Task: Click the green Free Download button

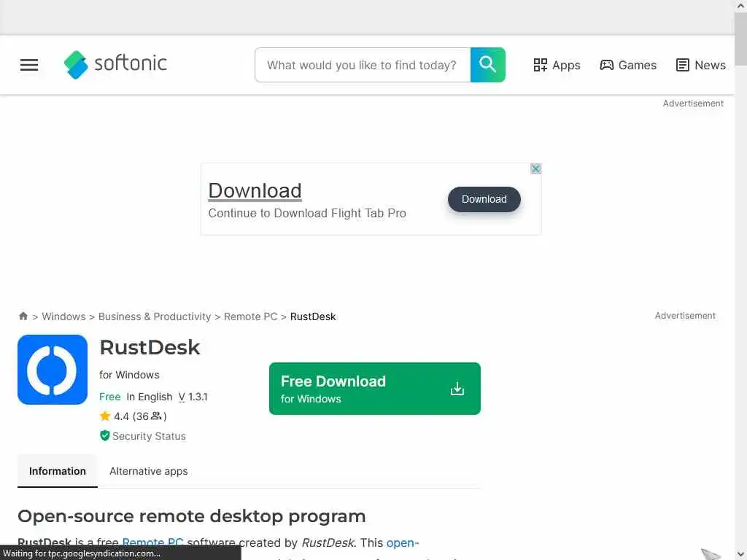Action: [x=374, y=389]
